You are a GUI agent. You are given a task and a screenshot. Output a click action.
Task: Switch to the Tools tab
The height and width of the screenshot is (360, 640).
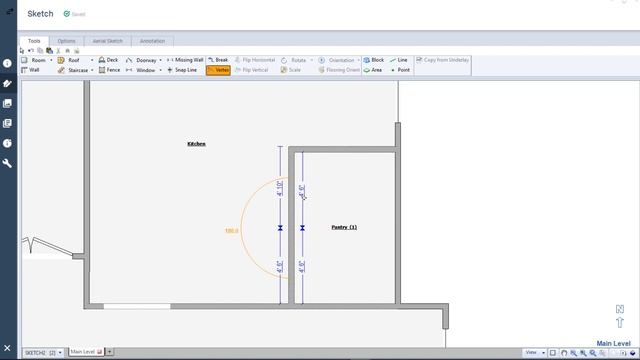point(34,41)
